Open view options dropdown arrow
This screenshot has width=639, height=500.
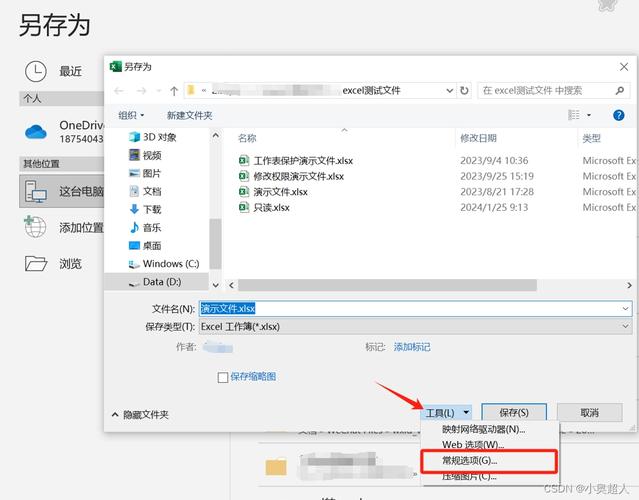click(589, 115)
